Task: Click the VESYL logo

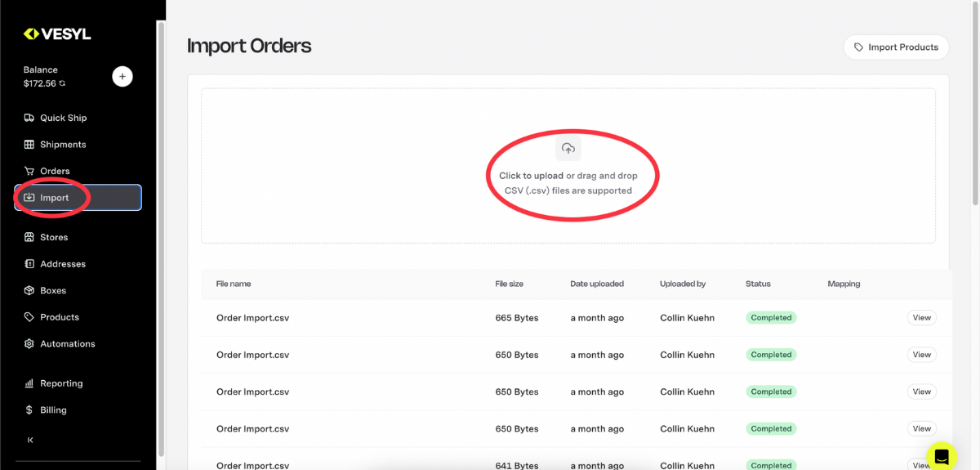Action: [56, 34]
